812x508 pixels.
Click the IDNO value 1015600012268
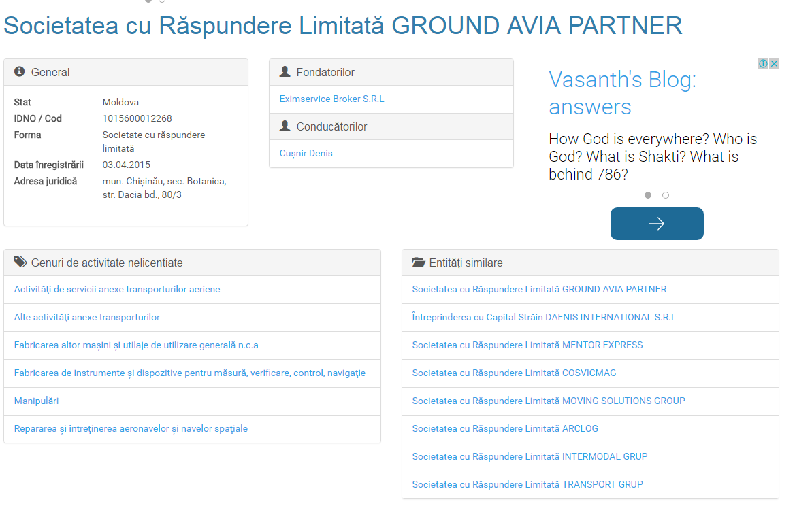click(137, 118)
